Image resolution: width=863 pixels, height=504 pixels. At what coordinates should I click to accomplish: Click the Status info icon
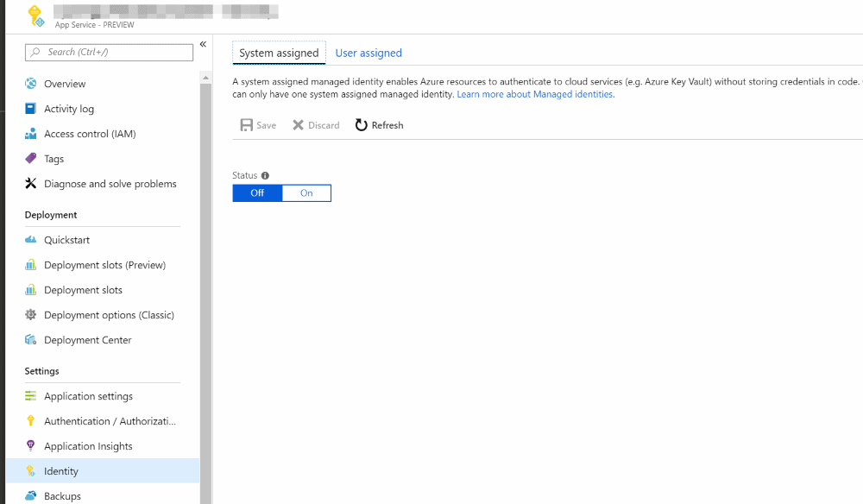click(x=265, y=175)
